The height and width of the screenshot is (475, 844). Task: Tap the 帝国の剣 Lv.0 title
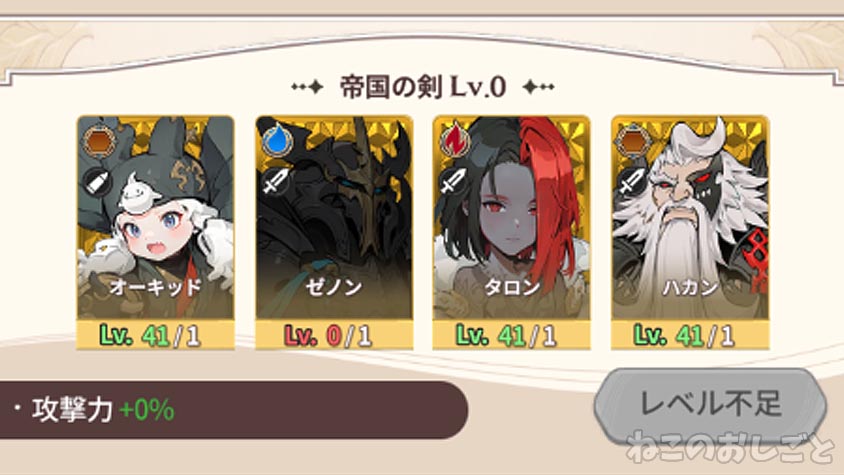(x=423, y=87)
